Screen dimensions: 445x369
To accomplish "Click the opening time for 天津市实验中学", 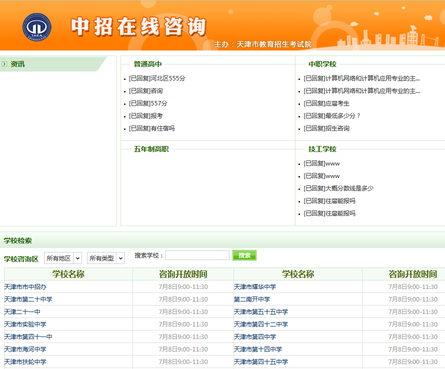I will point(183,324).
